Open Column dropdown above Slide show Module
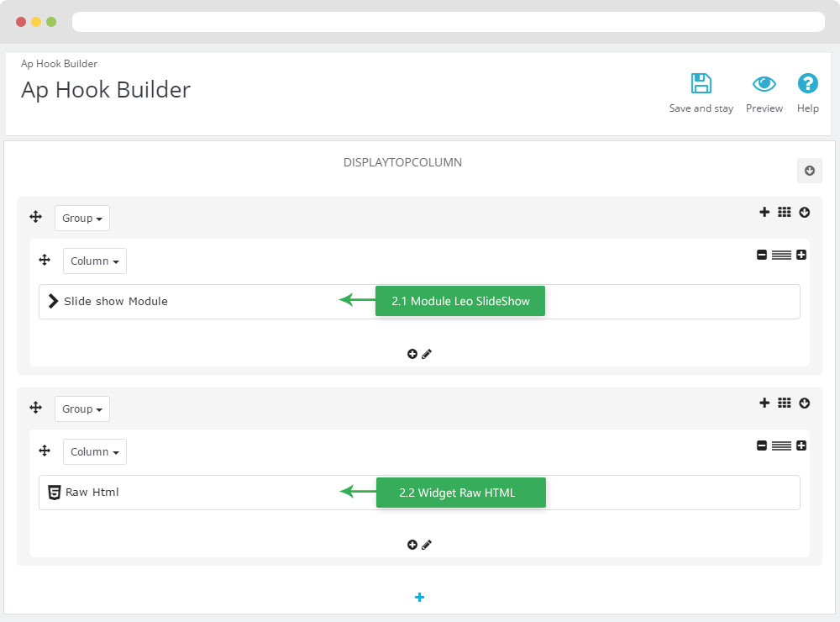 (95, 261)
